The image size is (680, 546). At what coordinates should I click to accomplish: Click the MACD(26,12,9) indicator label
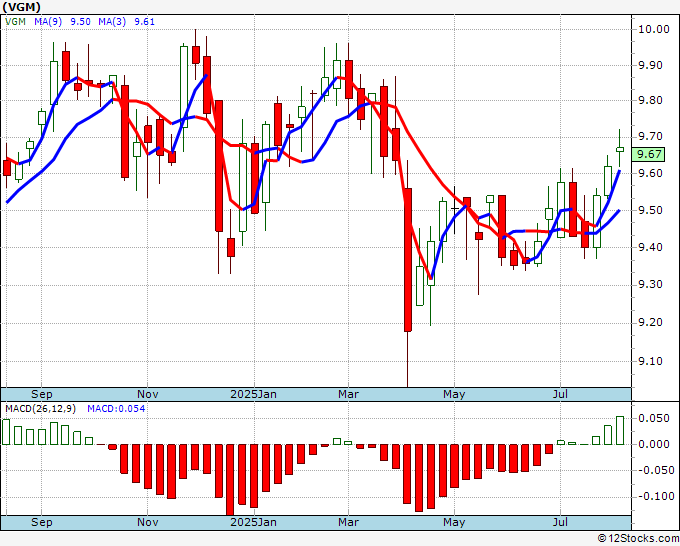[40, 409]
